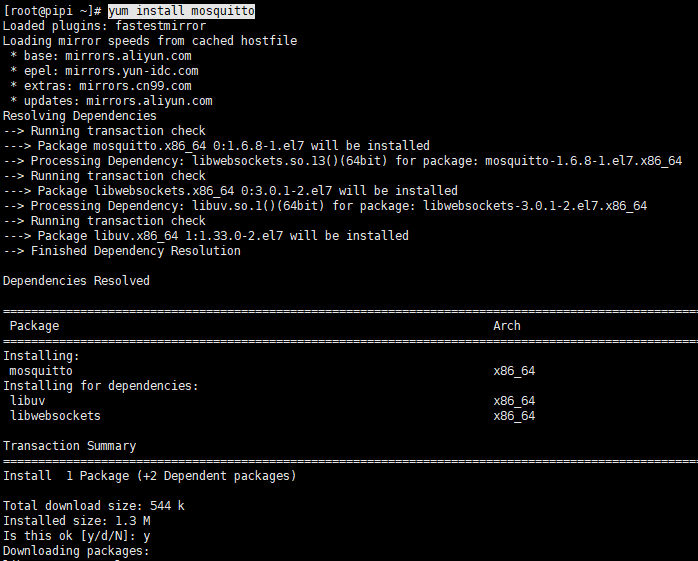Click 'Total download size: 544 k' line
698x561 pixels.
[x=93, y=506]
